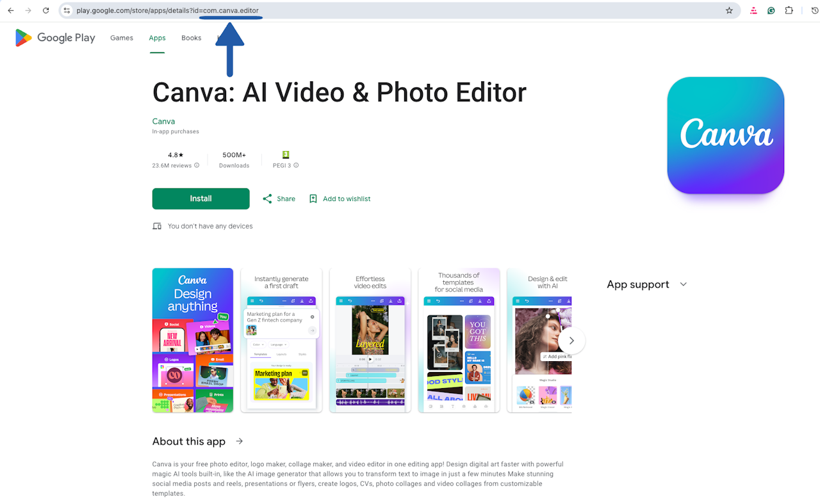Image resolution: width=820 pixels, height=504 pixels.
Task: Click the 4.8 star rating
Action: pos(176,155)
